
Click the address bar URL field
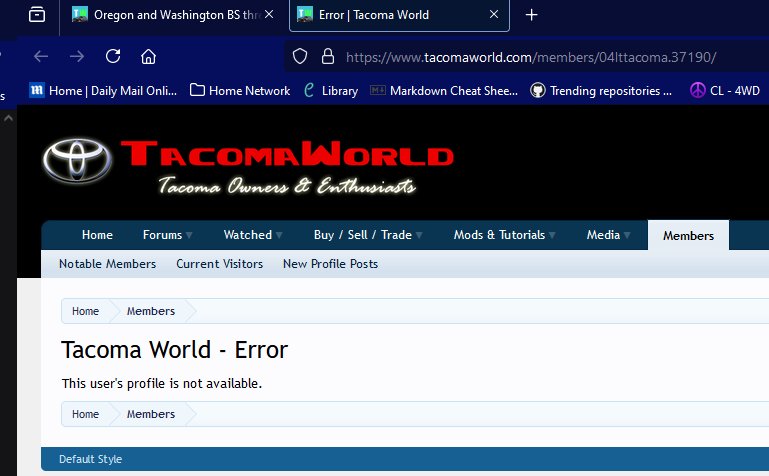click(531, 57)
